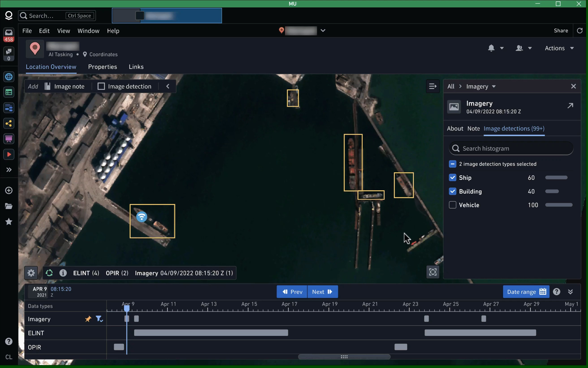This screenshot has width=588, height=368.
Task: Switch to the Properties tab
Action: coord(102,67)
